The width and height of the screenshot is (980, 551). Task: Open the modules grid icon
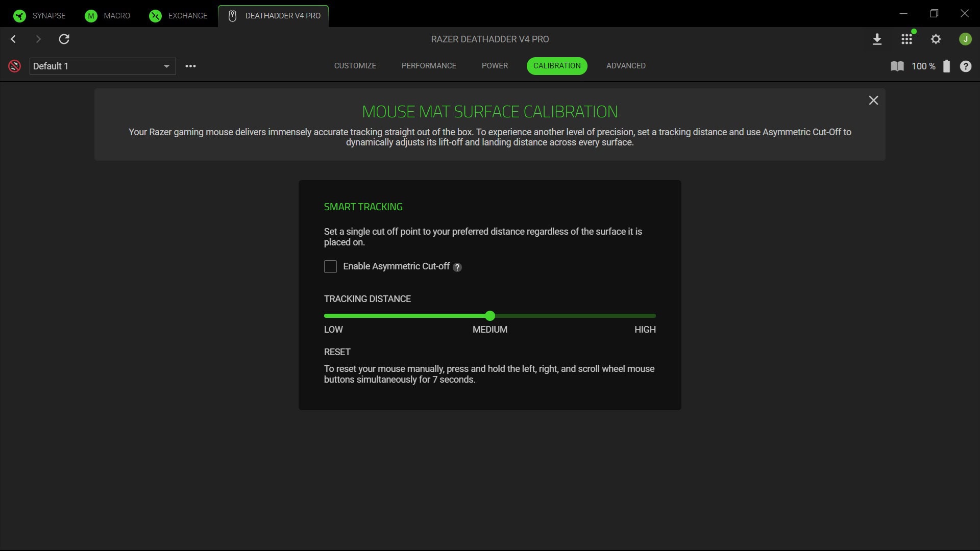point(906,39)
